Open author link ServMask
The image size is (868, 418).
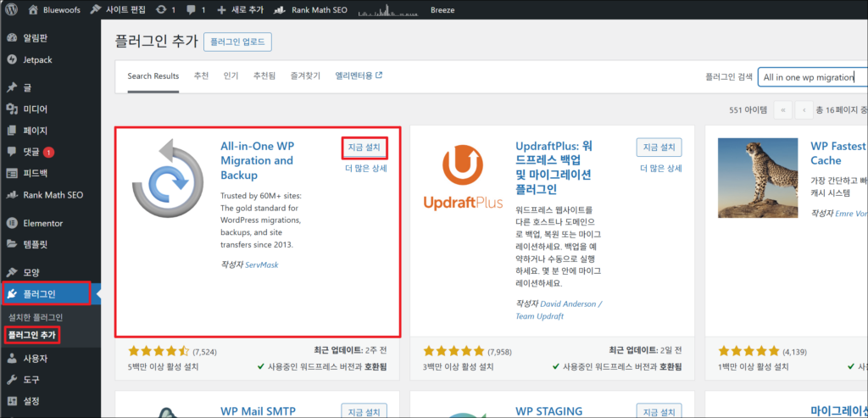click(x=261, y=265)
